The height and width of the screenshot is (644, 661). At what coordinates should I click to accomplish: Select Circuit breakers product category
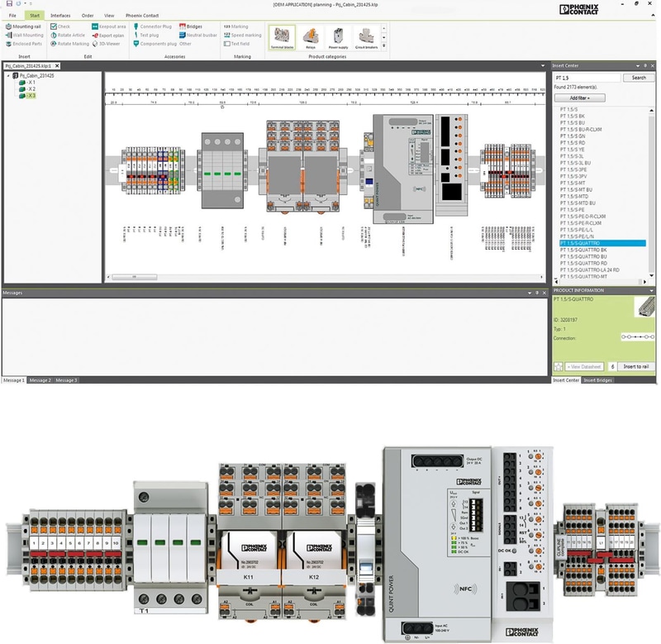point(366,37)
